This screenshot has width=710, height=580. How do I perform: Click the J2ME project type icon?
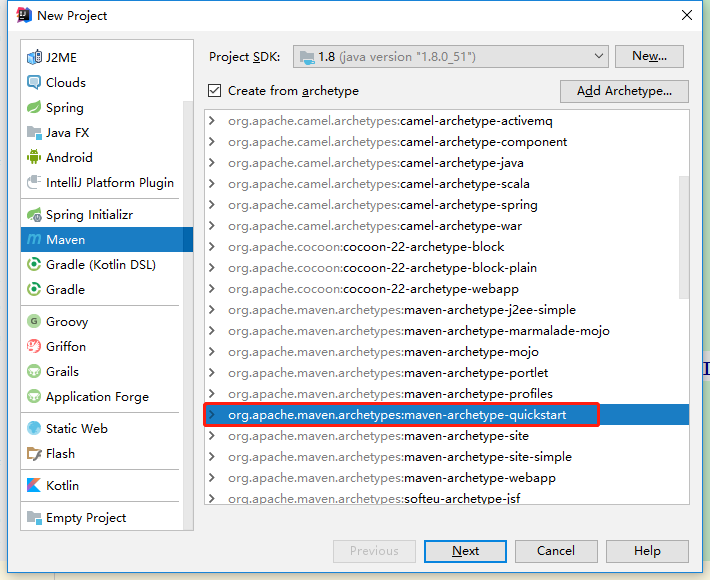(34, 58)
